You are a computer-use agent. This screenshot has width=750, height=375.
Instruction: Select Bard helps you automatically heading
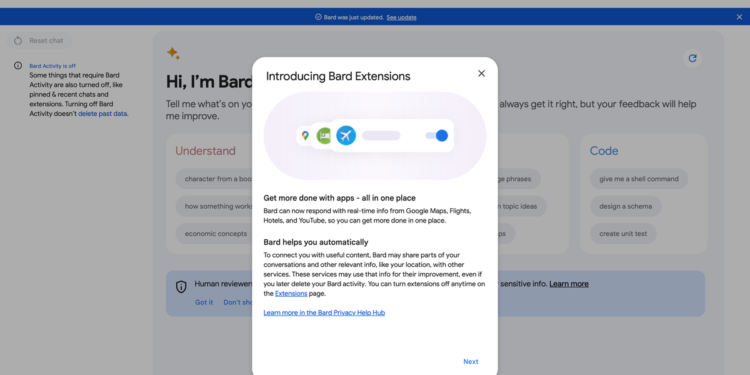click(316, 242)
